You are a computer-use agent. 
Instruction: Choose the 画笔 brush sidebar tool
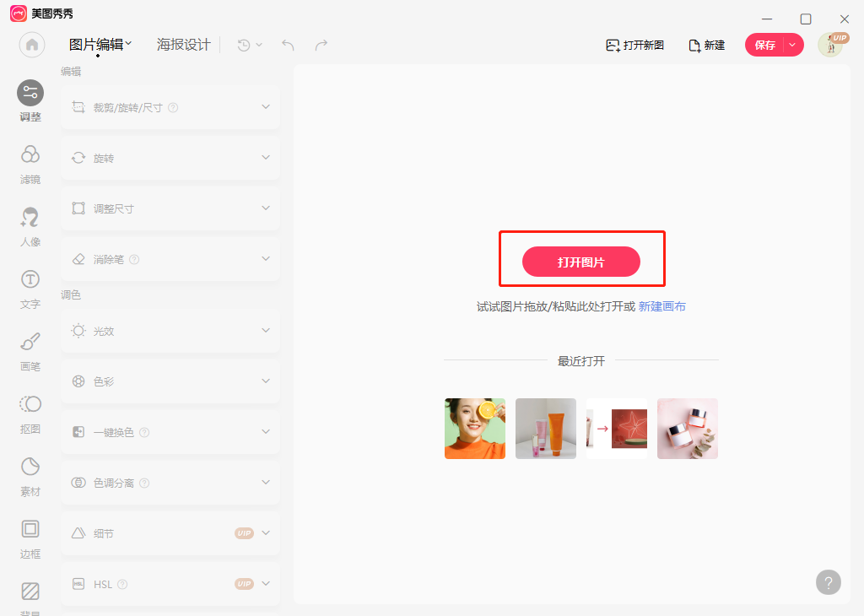30,352
